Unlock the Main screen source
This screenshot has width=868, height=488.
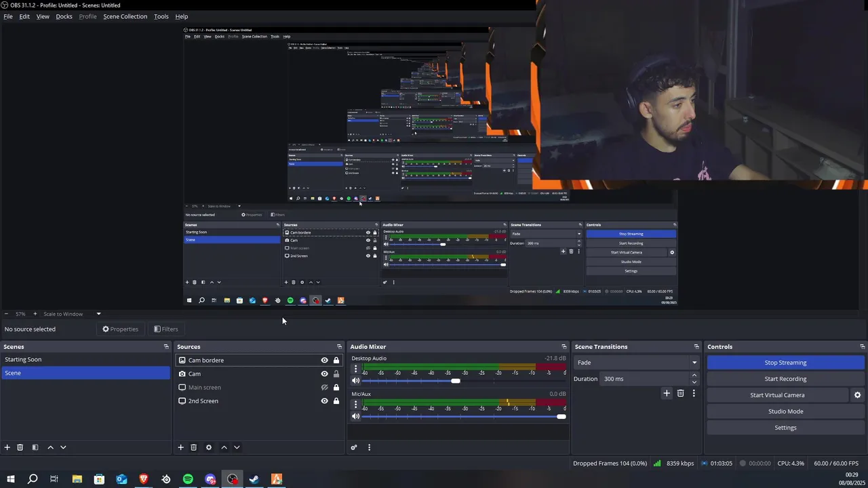point(336,388)
